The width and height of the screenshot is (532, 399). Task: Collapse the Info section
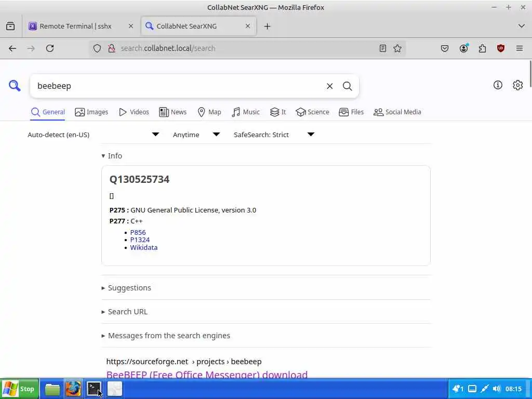[112, 156]
